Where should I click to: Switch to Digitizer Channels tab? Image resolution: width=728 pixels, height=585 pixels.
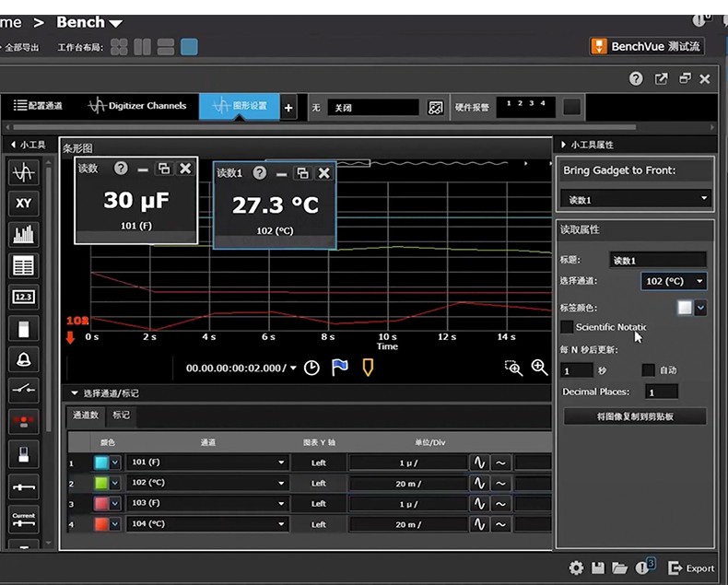[x=136, y=106]
